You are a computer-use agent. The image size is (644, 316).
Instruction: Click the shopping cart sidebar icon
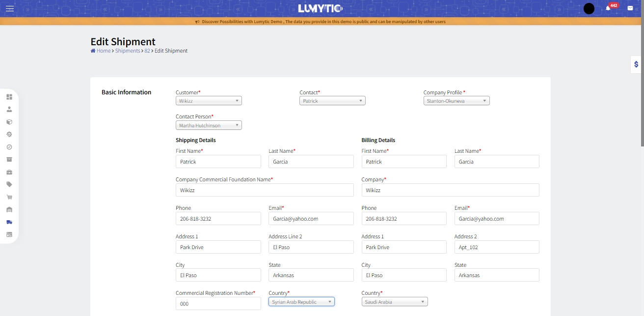(x=9, y=197)
